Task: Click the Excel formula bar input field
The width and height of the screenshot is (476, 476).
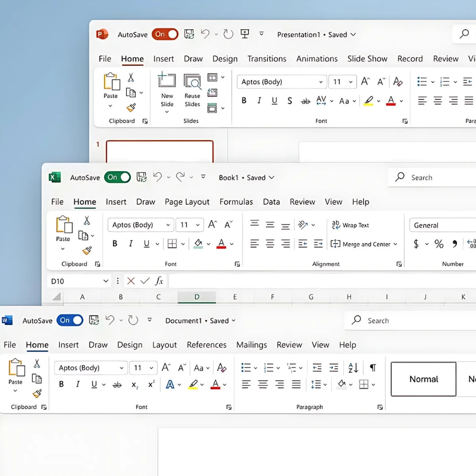Action: pos(322,281)
